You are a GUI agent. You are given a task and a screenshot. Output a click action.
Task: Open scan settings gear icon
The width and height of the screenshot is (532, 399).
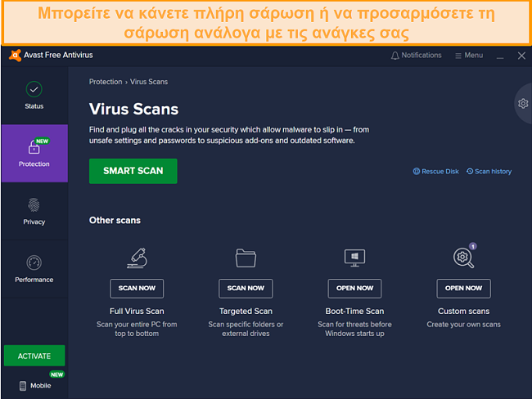(523, 103)
